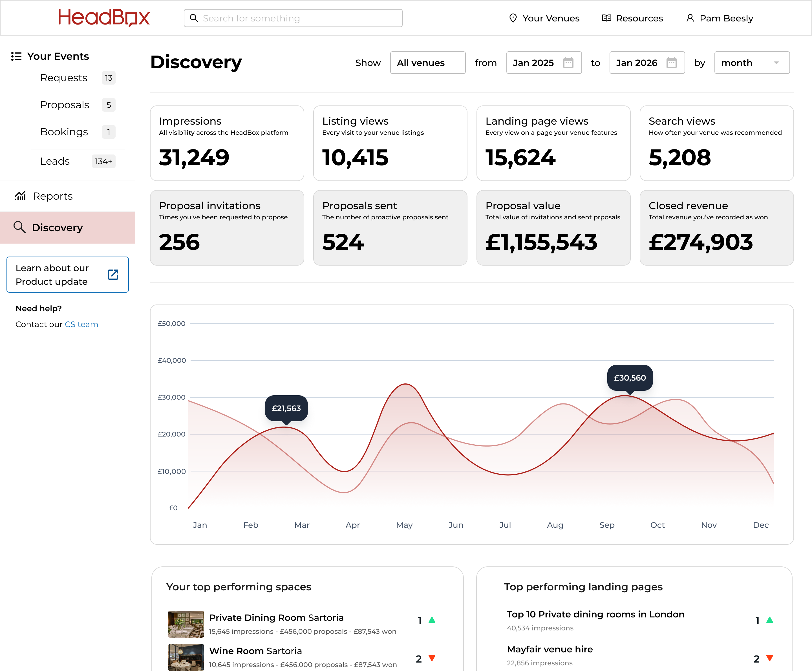
Task: Click the book icon beside Resources
Action: click(606, 18)
